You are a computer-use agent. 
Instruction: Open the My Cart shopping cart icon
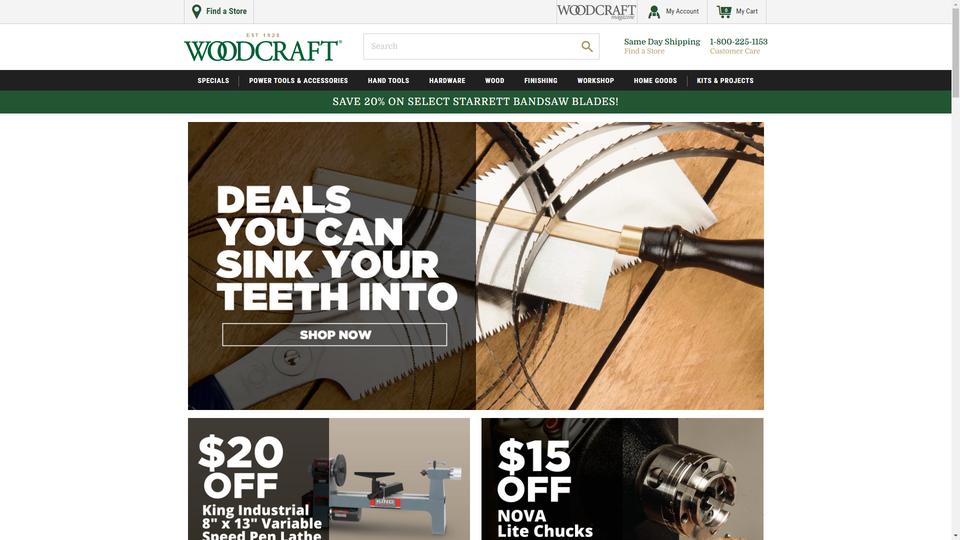pyautogui.click(x=724, y=11)
